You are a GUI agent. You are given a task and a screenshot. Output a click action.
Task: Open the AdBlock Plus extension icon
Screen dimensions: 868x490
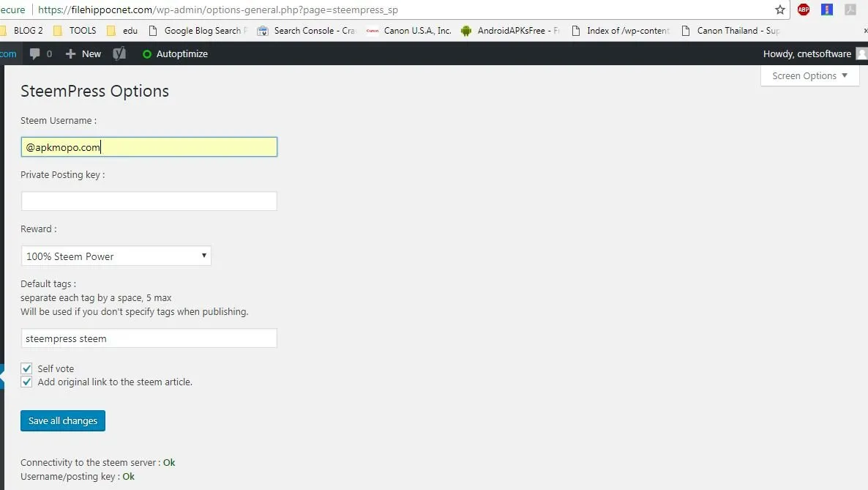[804, 10]
